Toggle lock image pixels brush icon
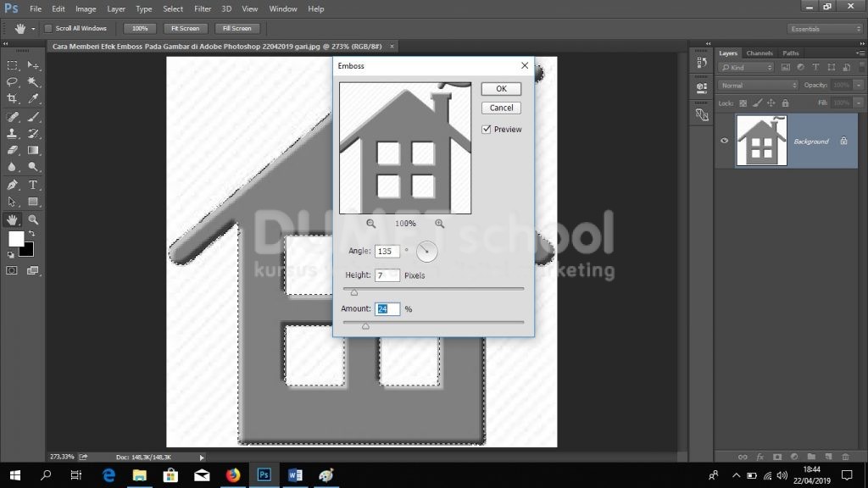868x488 pixels. pos(757,103)
